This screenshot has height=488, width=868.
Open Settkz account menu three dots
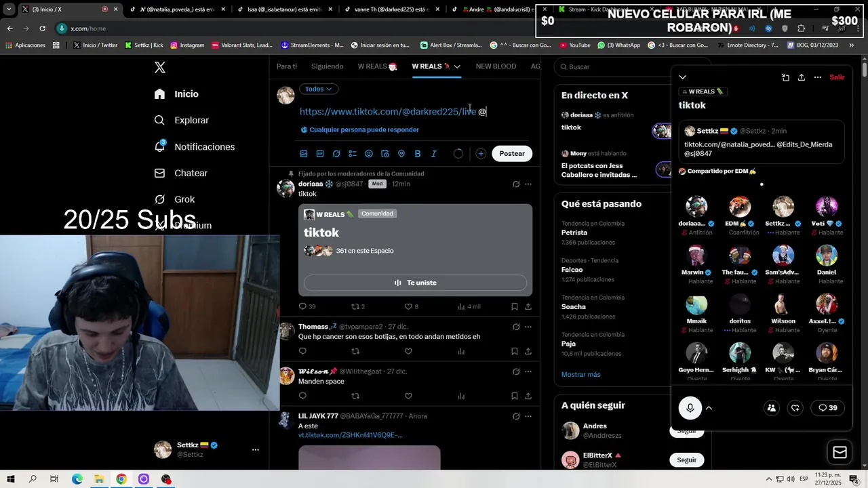256,449
